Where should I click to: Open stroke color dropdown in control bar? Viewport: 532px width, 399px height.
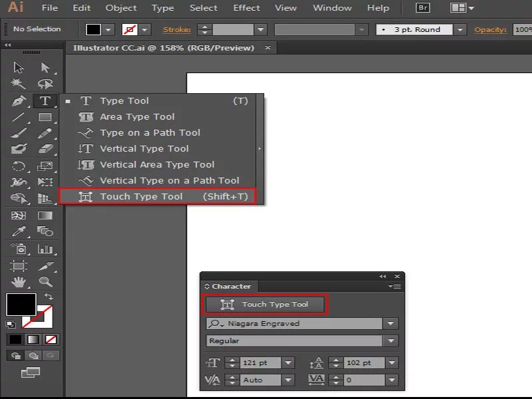(x=145, y=29)
